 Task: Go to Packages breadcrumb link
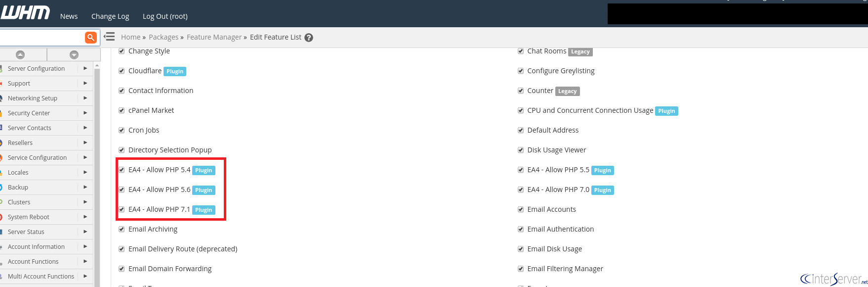(x=164, y=37)
